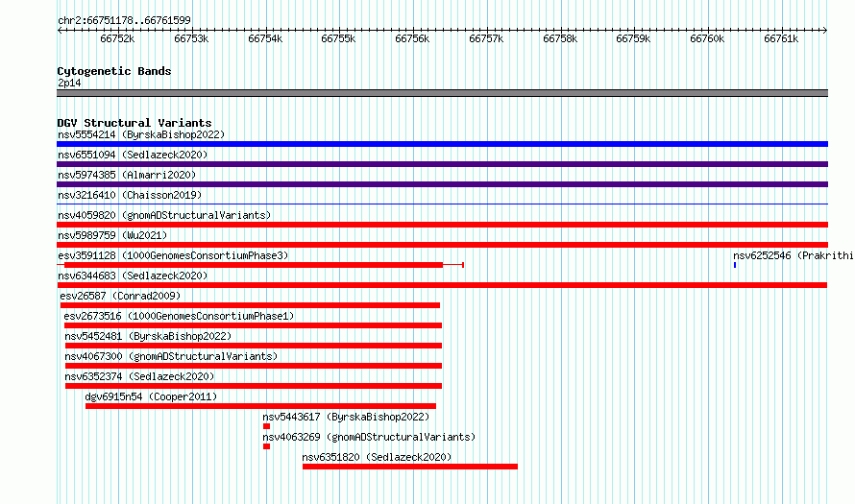Open variant label nsv6551094 (Sedlazeck2020)
This screenshot has height=504, width=855.
(133, 156)
